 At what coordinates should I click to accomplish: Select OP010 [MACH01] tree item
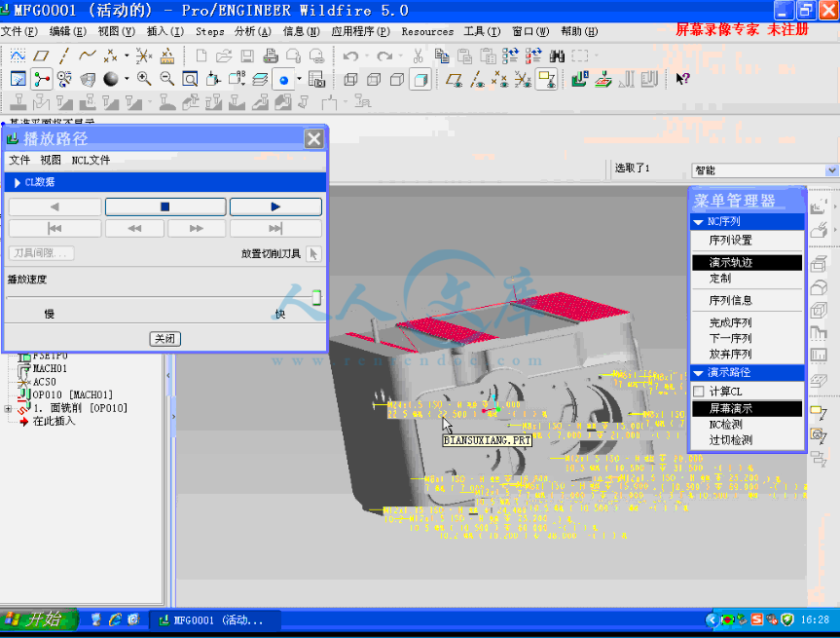pos(72,395)
